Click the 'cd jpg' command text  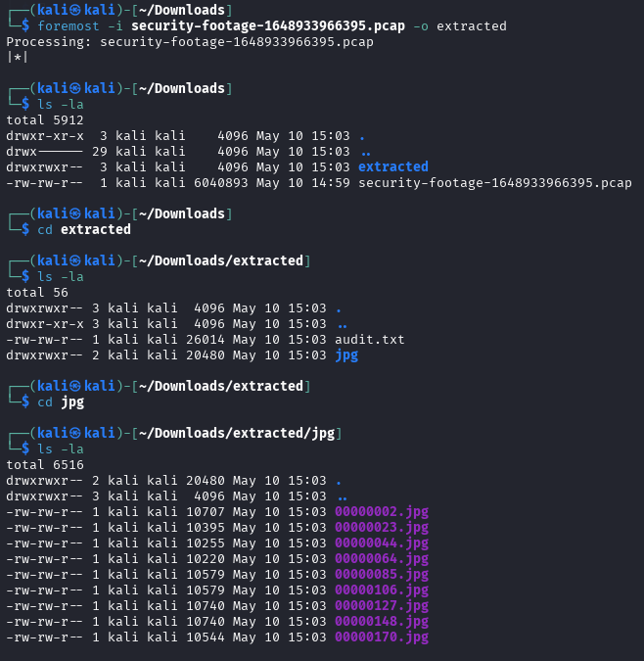(x=61, y=402)
